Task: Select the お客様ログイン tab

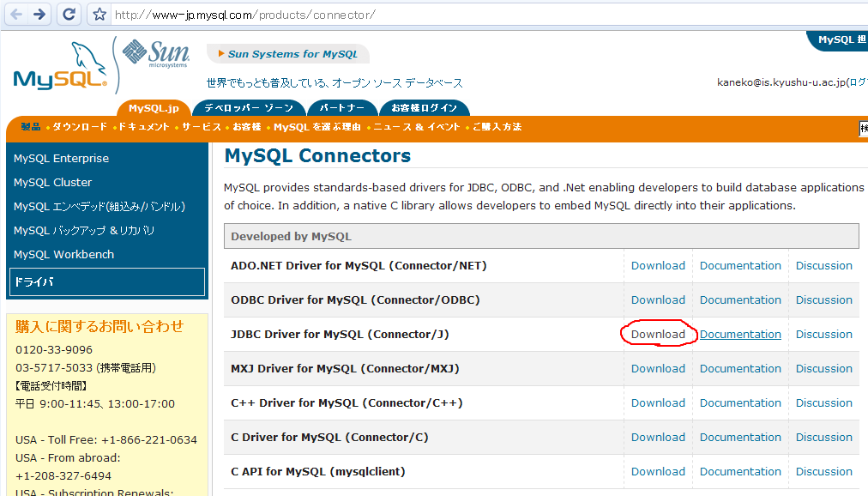Action: tap(424, 107)
